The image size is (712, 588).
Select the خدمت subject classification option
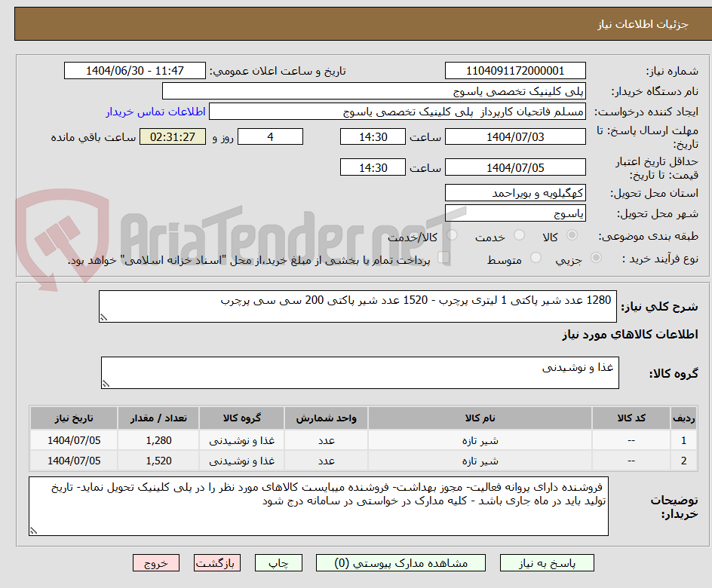click(520, 234)
